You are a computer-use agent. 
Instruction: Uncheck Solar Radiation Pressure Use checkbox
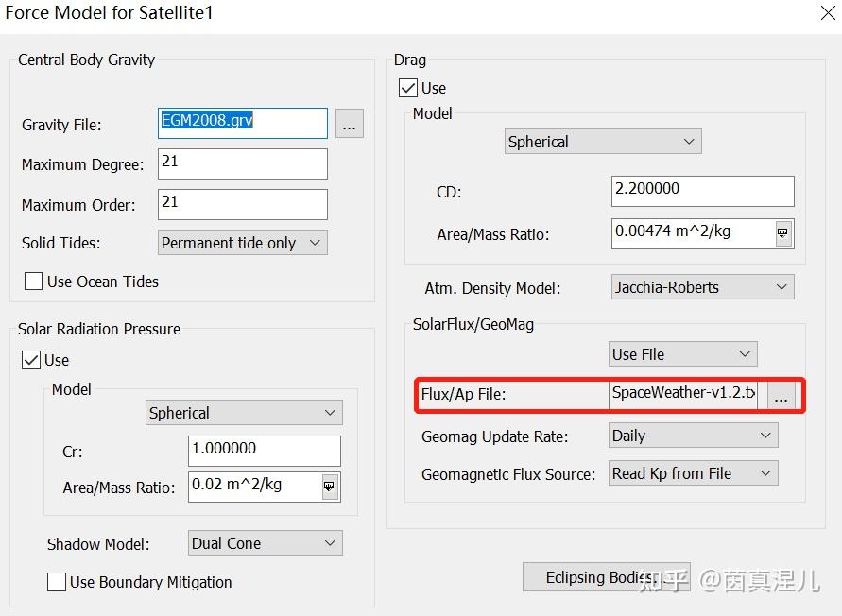[31, 360]
